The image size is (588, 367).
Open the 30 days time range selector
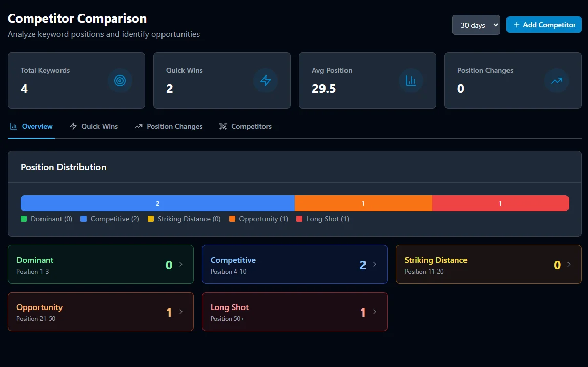pos(476,25)
